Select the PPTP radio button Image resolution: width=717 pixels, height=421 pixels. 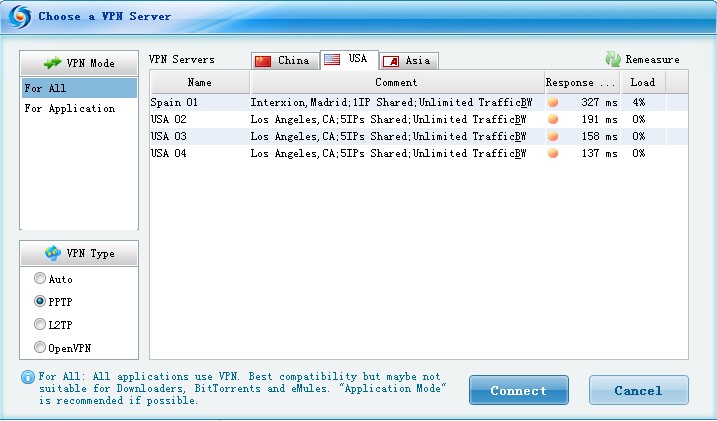tap(40, 301)
